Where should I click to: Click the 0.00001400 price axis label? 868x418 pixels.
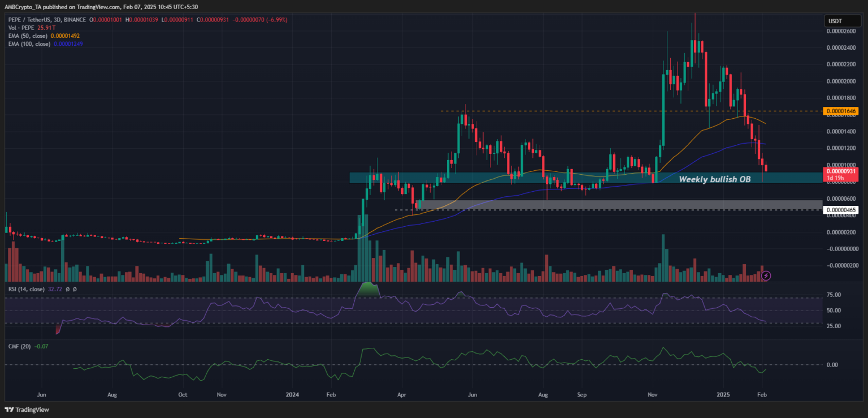(x=842, y=131)
